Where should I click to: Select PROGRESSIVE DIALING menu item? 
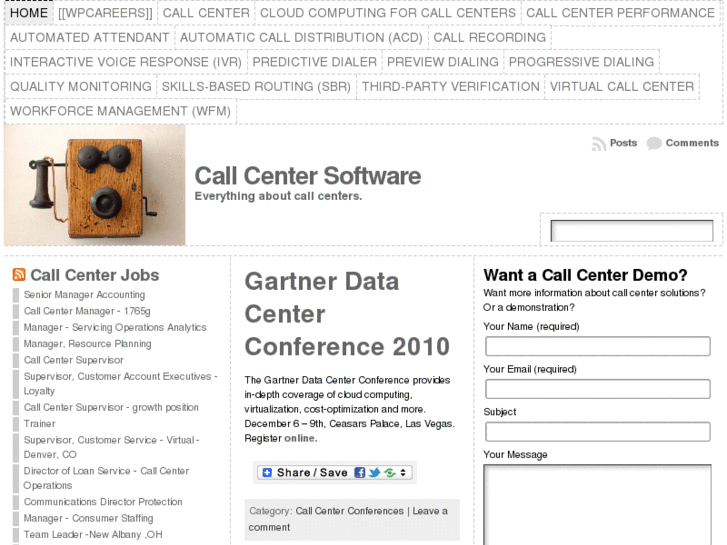pyautogui.click(x=581, y=62)
